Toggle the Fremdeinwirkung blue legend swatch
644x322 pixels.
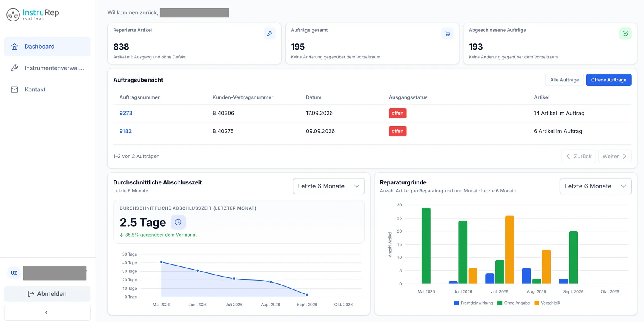pyautogui.click(x=456, y=303)
